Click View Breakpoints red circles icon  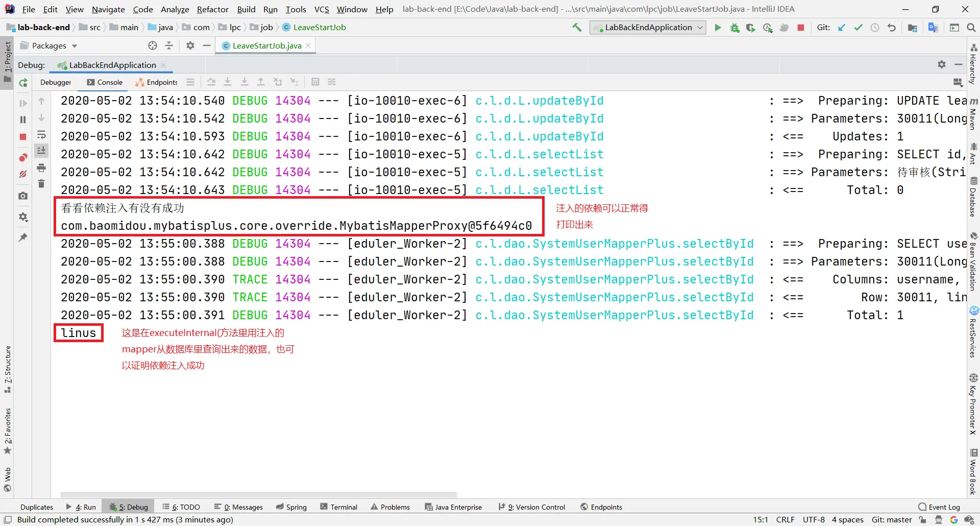(23, 157)
